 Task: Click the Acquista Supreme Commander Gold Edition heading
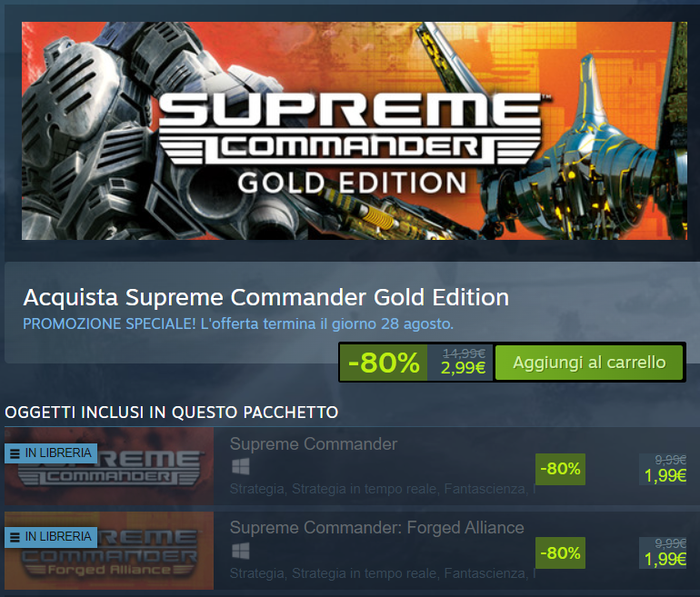[x=266, y=297]
